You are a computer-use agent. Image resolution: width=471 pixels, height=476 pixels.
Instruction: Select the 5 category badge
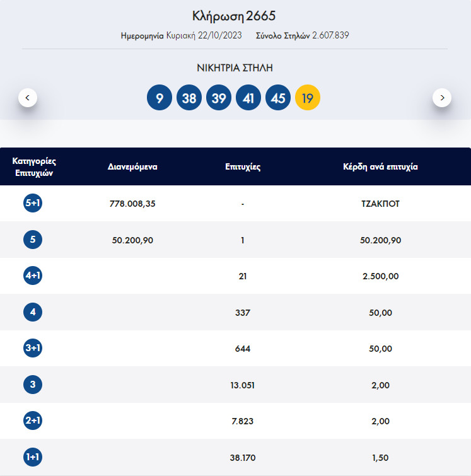33,240
